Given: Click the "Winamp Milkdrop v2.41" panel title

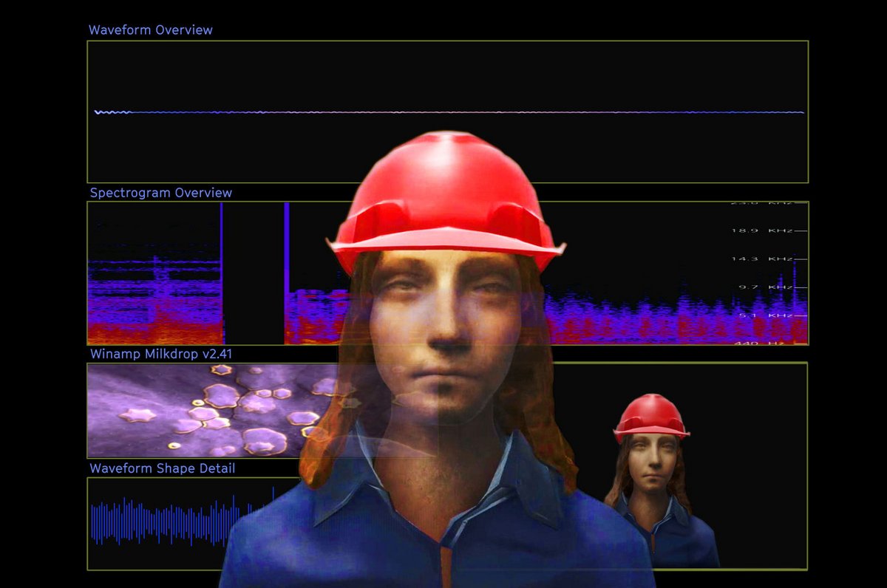Looking at the screenshot, I should [x=161, y=354].
